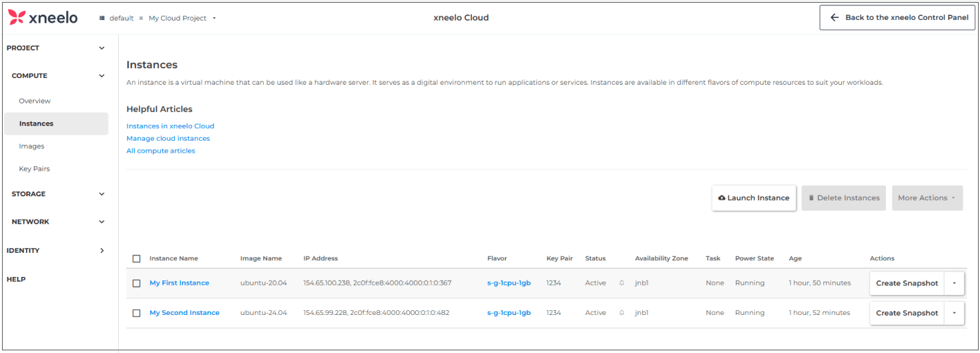980x353 pixels.
Task: Check the My First Instance checkbox
Action: [x=137, y=284]
